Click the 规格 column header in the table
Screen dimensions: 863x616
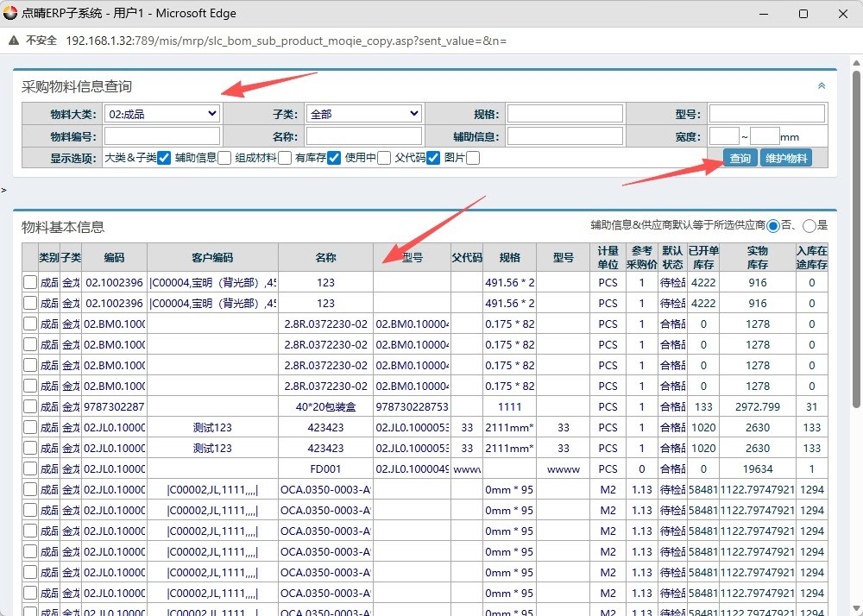click(x=510, y=257)
